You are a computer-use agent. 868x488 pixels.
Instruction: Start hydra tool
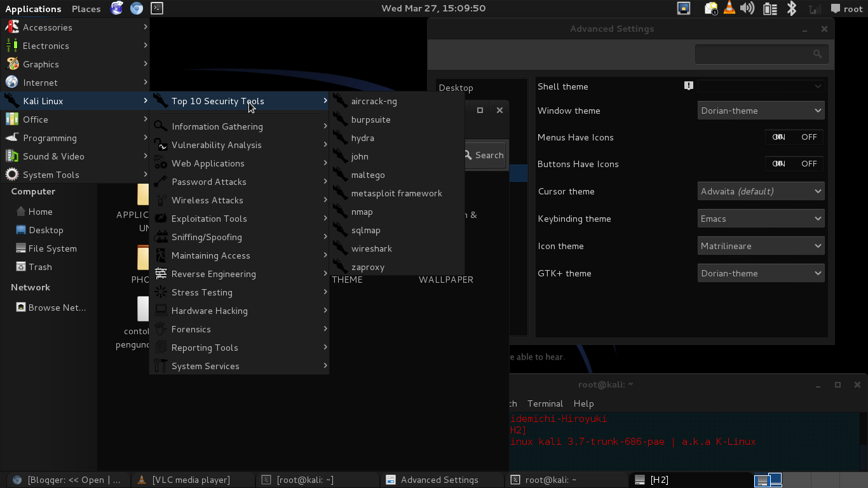(397, 138)
